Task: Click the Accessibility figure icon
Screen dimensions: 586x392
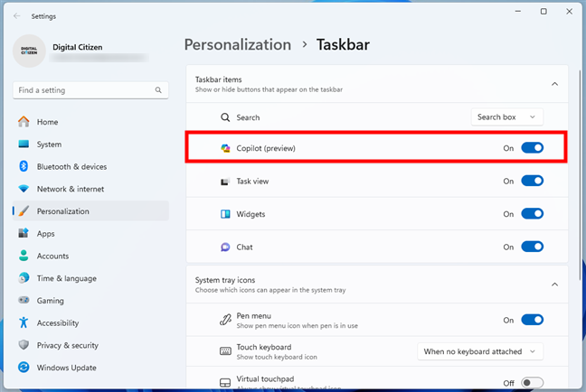Action: 24,322
